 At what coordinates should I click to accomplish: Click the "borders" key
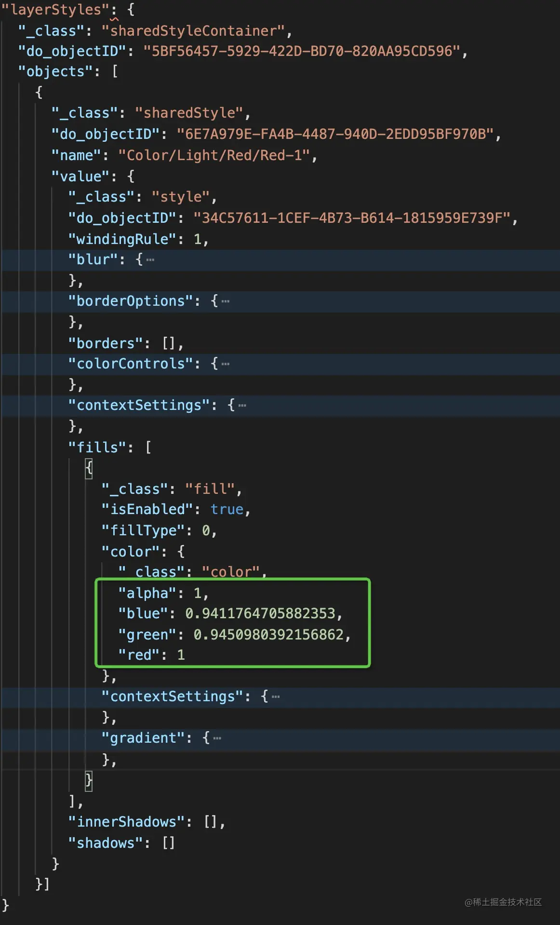click(106, 343)
